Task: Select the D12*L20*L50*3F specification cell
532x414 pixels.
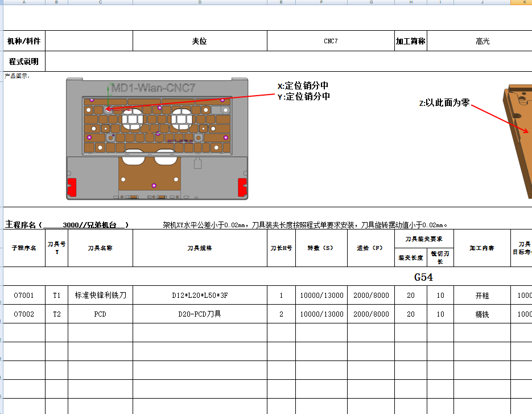Action: (200, 295)
